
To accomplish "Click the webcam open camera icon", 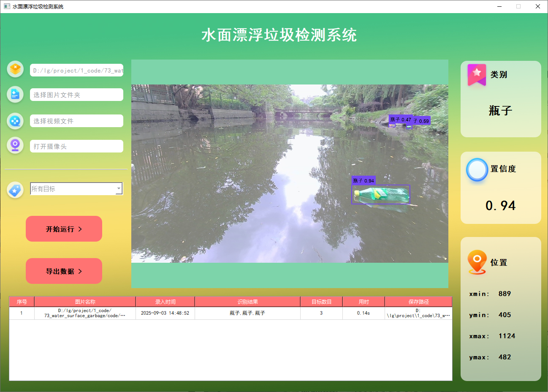I will point(15,145).
